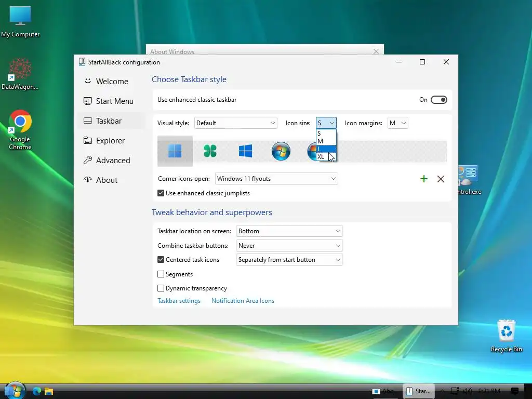The width and height of the screenshot is (532, 399).
Task: Click the volume icon in system tray
Action: [x=468, y=391]
